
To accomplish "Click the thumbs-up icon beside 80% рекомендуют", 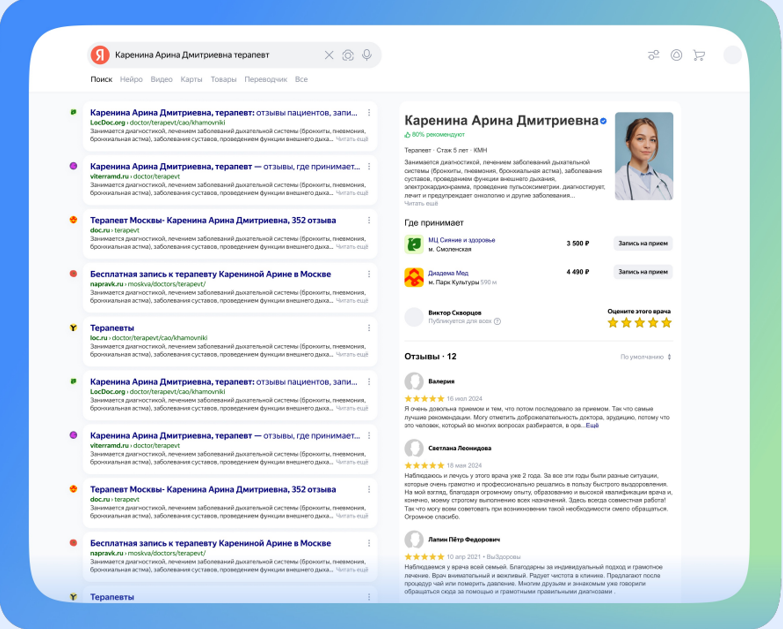I will point(407,135).
